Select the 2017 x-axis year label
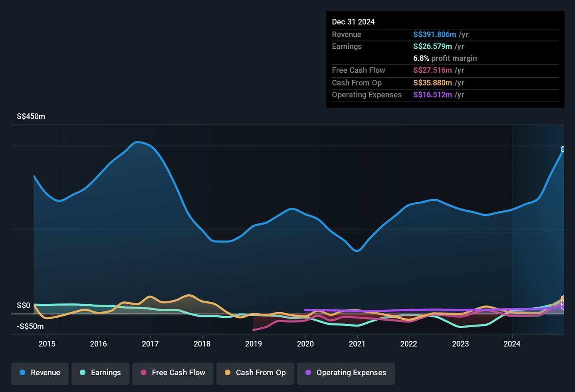The image size is (575, 392). [x=150, y=344]
